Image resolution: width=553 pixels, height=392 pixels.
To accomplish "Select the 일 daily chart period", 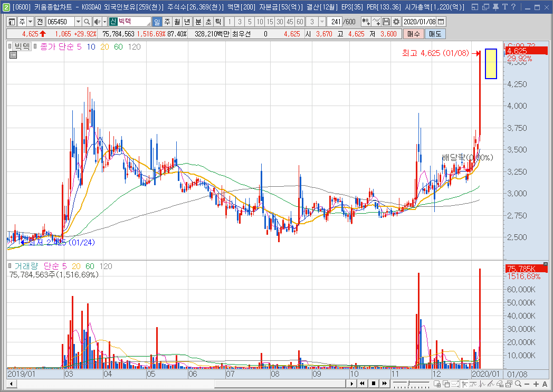I will 157,22.
